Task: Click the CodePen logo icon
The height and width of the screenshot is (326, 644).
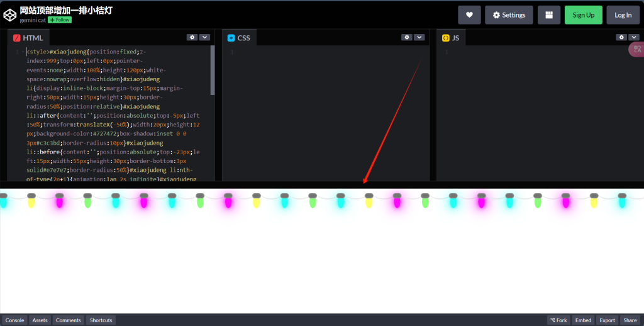Action: pyautogui.click(x=9, y=14)
